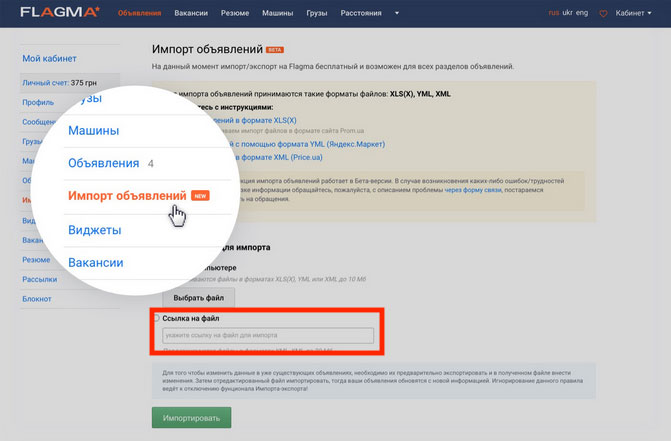671x441 pixels.
Task: Open the через форму связи link
Action: click(x=473, y=190)
